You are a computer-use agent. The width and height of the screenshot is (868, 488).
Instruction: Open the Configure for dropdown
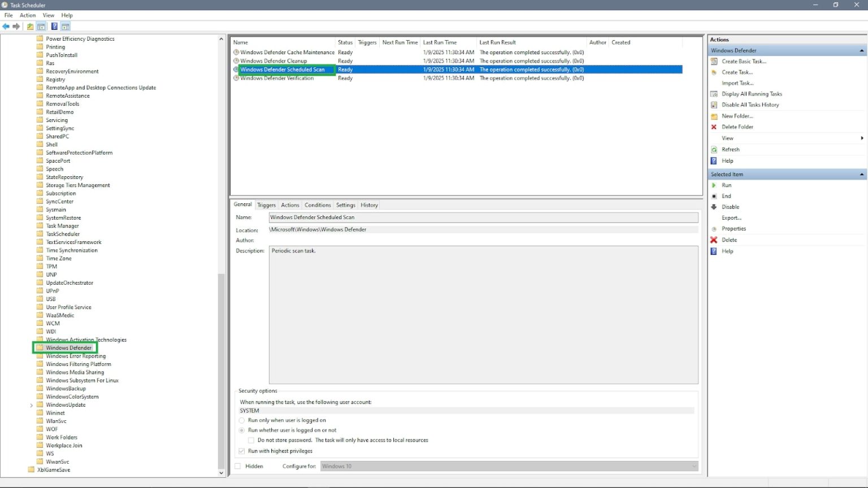[x=693, y=466]
